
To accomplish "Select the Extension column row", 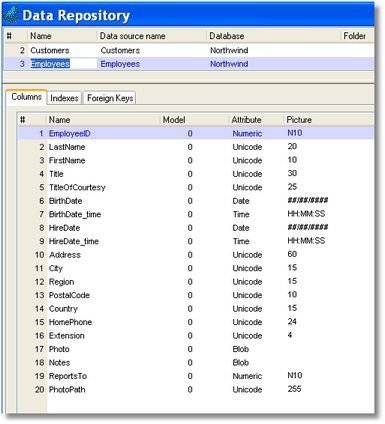I will (x=196, y=336).
